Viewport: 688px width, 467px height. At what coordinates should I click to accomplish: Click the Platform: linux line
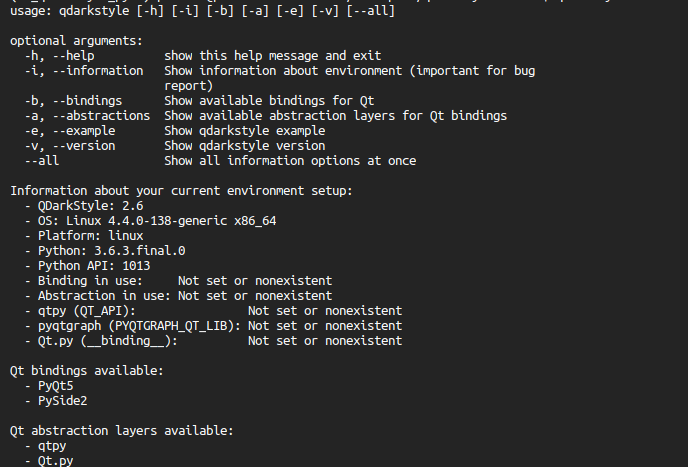[84, 236]
